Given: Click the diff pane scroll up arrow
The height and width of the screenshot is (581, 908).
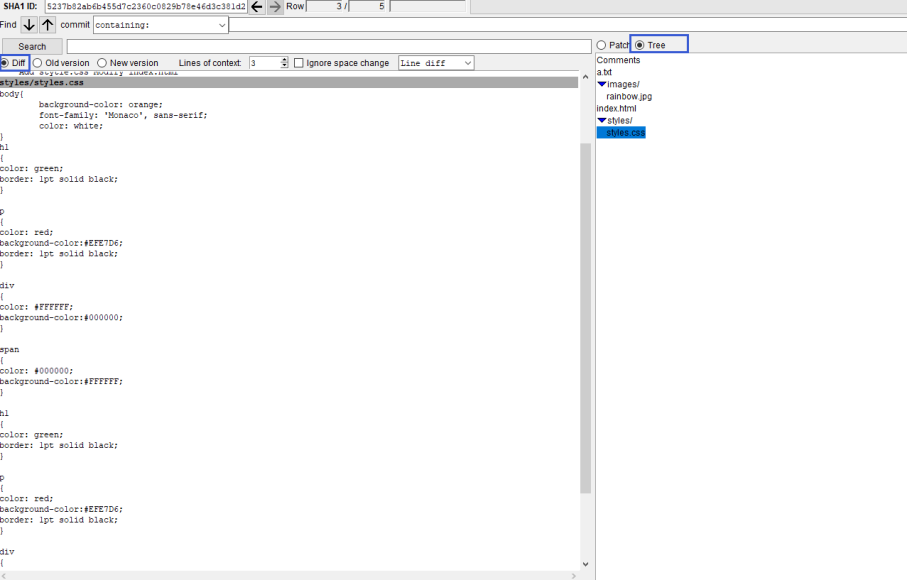Looking at the screenshot, I should (x=585, y=77).
